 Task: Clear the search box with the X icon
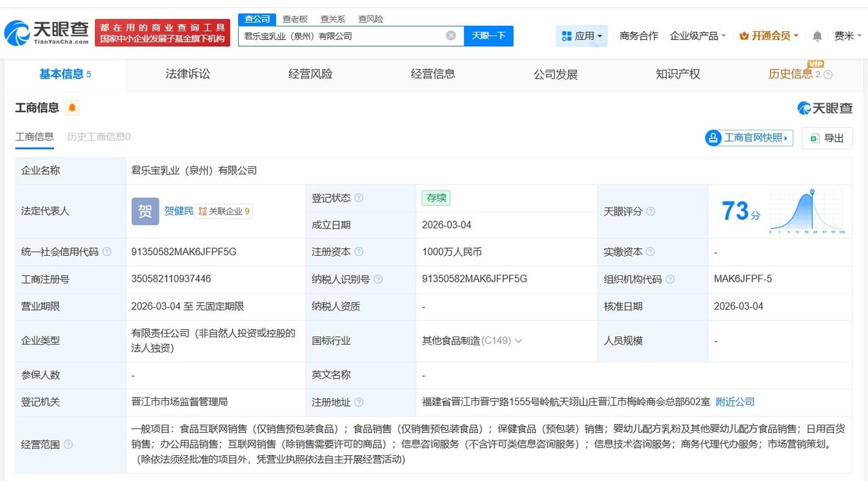[450, 35]
